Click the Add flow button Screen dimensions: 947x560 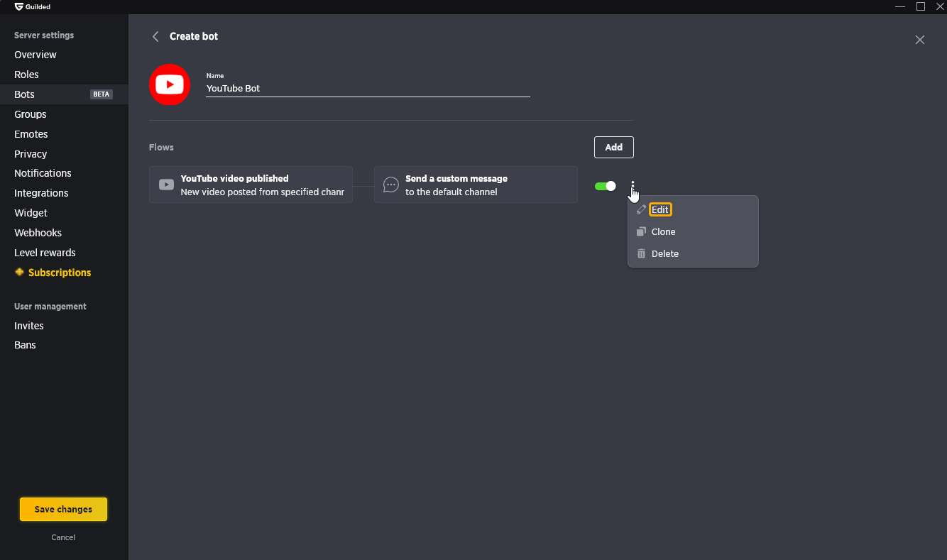[x=614, y=147]
